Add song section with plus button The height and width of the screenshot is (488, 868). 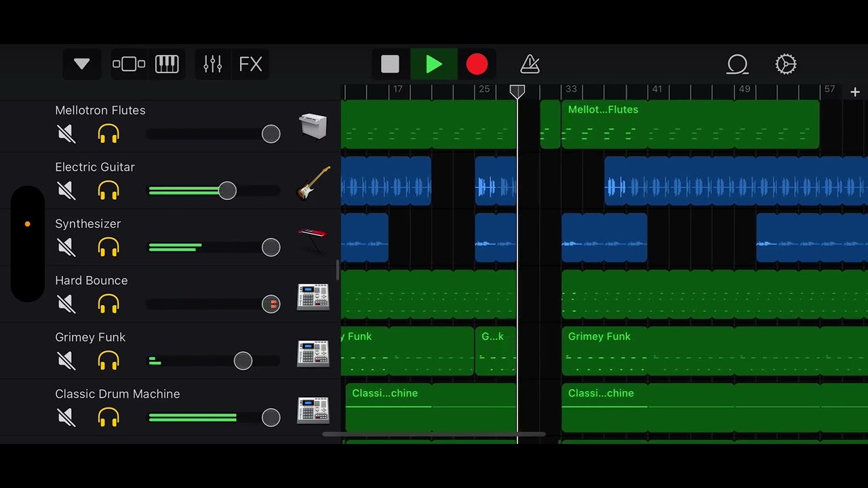[x=855, y=91]
